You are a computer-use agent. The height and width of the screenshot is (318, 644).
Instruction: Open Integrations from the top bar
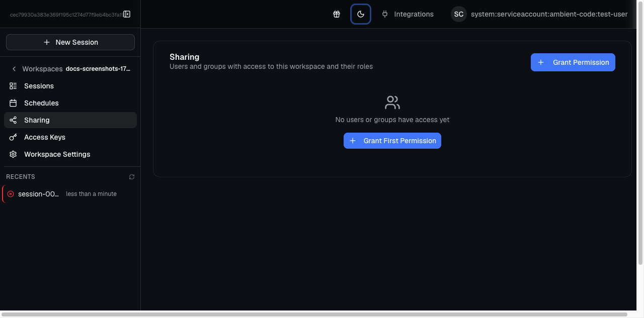(x=408, y=14)
